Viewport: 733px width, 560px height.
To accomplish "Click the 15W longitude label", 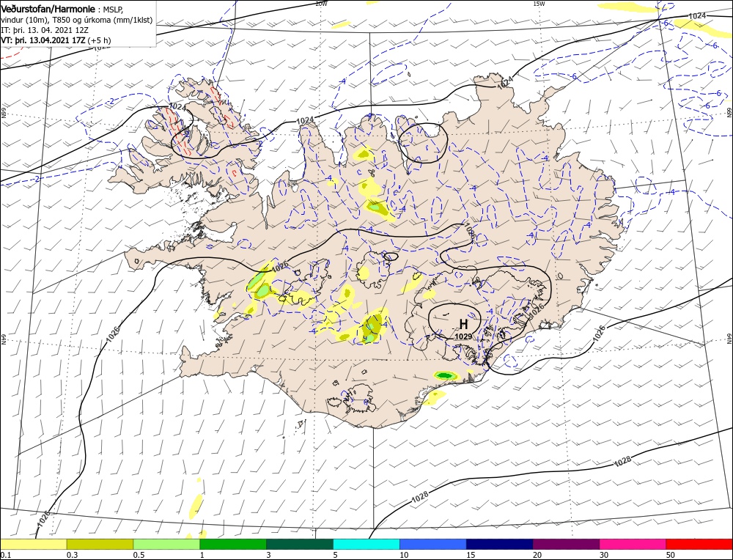I will 539,3.
